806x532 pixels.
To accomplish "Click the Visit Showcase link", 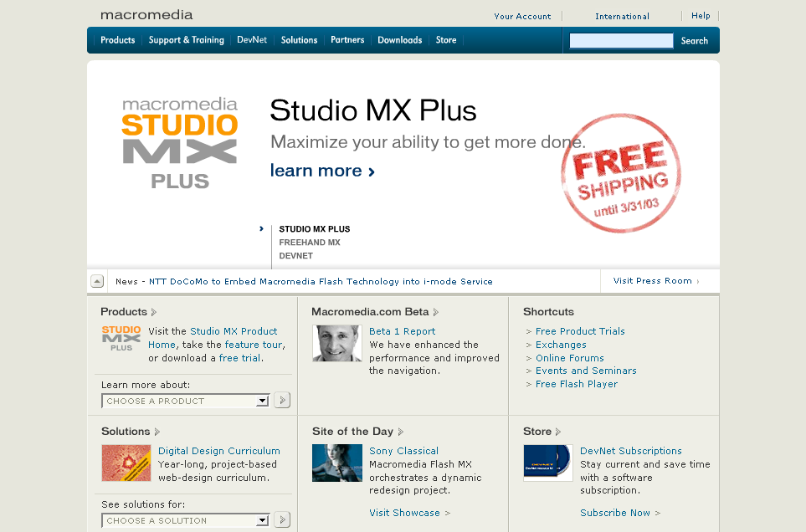I will pyautogui.click(x=409, y=513).
